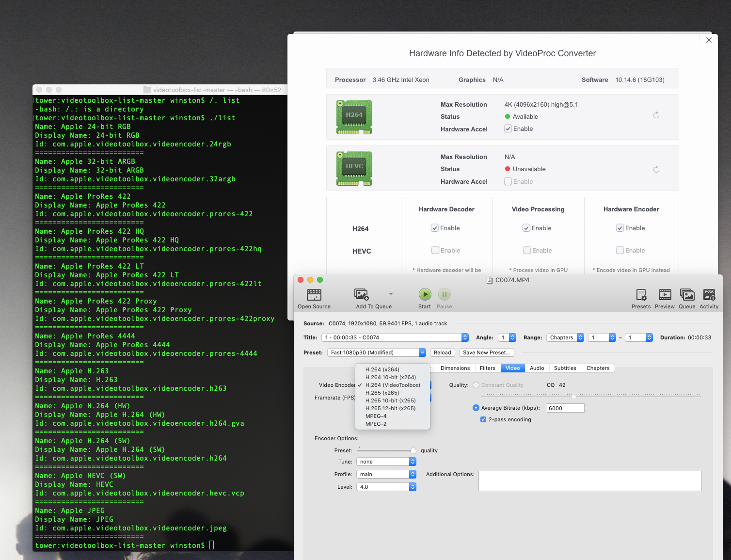This screenshot has width=731, height=560.
Task: Click the Terminal command prompt line
Action: pyautogui.click(x=125, y=545)
